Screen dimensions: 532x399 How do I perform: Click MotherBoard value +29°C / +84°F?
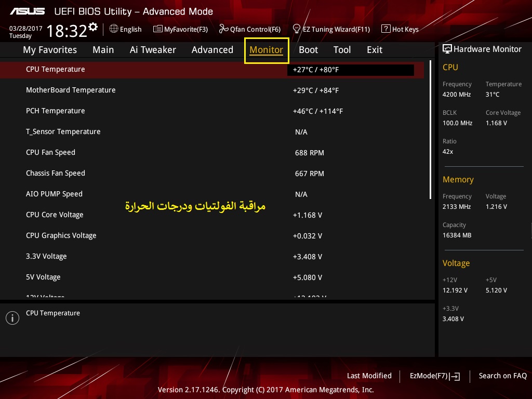tap(316, 90)
